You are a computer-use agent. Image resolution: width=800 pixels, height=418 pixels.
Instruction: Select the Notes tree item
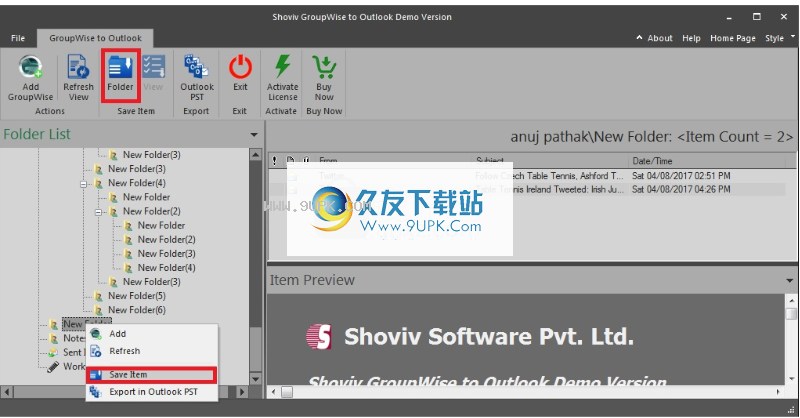click(x=74, y=338)
